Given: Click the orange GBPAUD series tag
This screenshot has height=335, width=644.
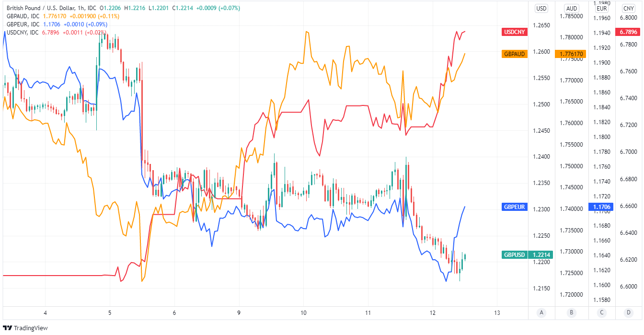Looking at the screenshot, I should coord(514,54).
